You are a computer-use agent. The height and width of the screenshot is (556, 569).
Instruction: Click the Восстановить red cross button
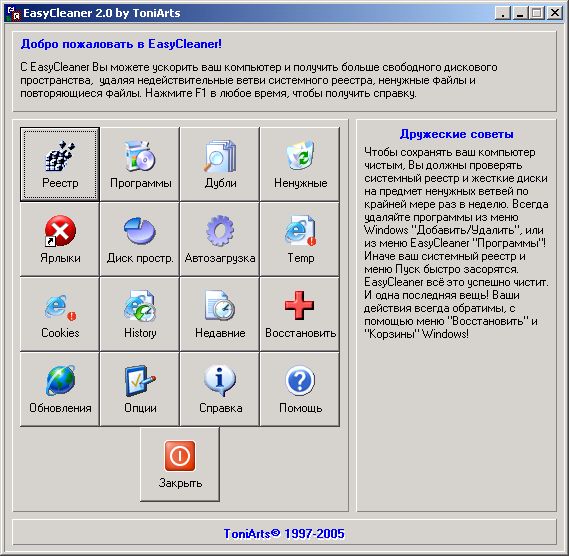point(300,314)
